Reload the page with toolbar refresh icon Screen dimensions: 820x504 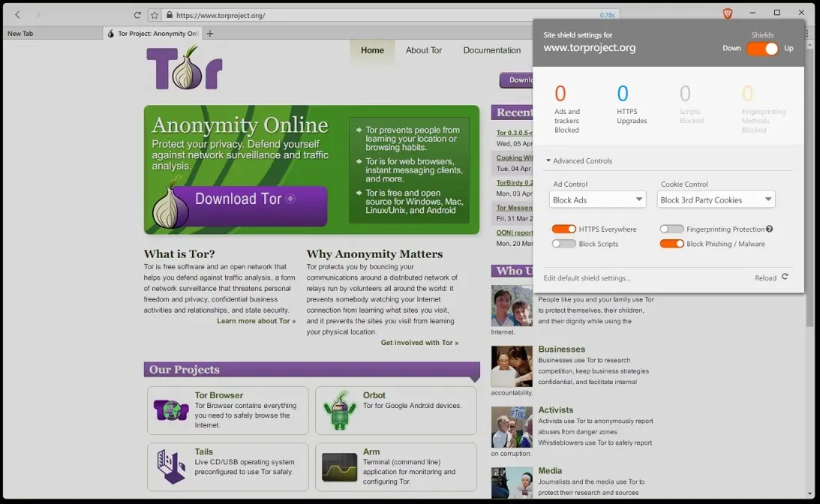[x=137, y=15]
